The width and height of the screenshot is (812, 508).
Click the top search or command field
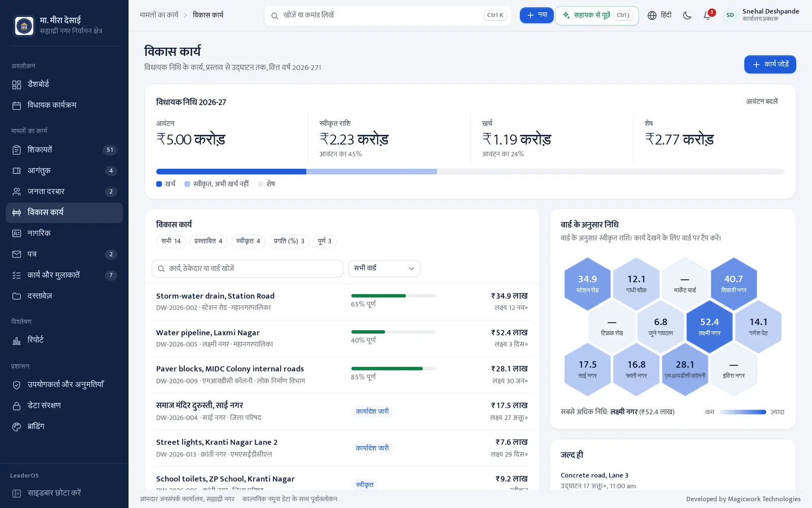[388, 15]
